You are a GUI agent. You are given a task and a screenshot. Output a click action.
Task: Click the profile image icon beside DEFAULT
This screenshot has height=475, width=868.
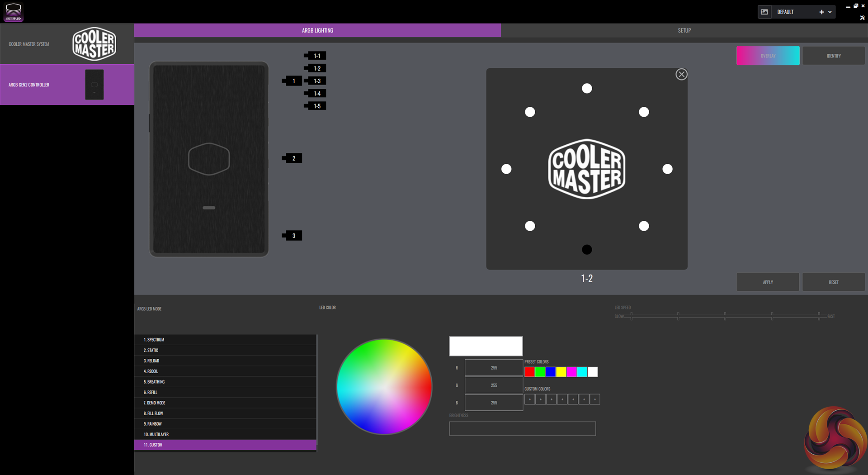tap(764, 12)
